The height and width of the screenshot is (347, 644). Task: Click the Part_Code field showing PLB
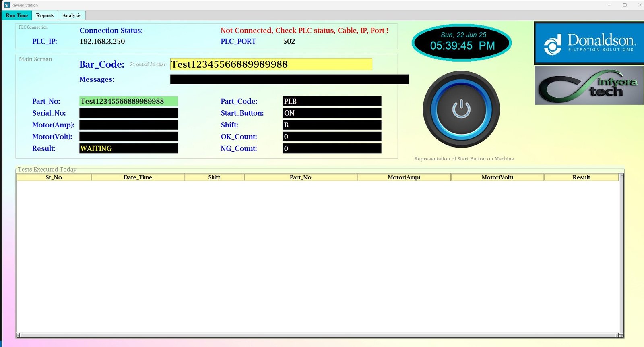[x=332, y=101]
